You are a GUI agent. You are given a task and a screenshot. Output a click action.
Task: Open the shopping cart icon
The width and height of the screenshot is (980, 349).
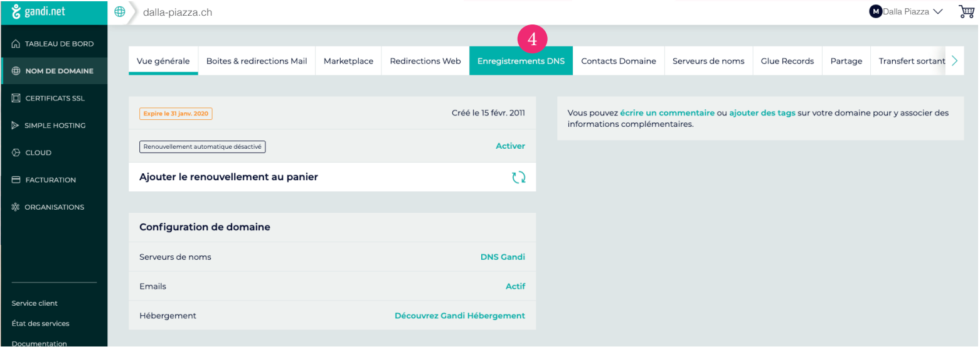pos(966,11)
